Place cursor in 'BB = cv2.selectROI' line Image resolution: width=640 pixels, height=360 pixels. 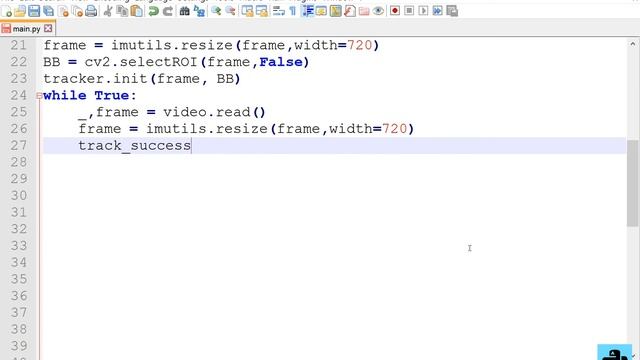pos(176,62)
